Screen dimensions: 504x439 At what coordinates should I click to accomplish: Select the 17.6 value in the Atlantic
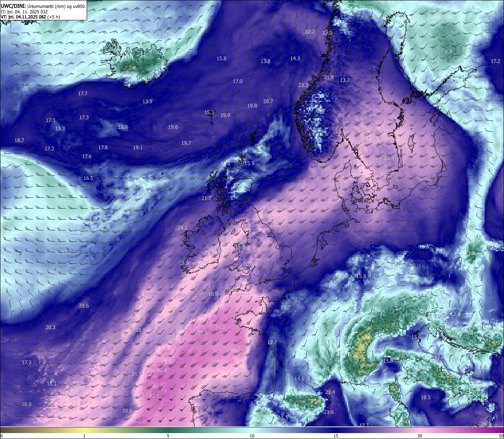(x=87, y=156)
